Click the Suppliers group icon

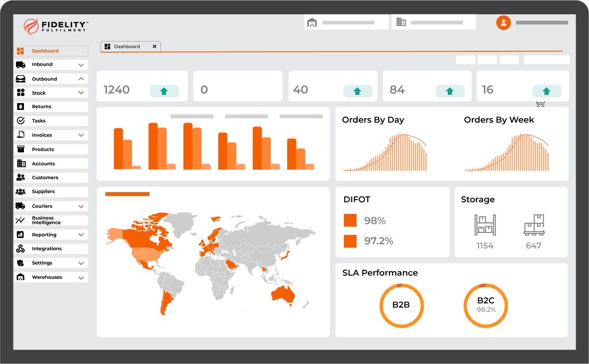[x=21, y=192]
